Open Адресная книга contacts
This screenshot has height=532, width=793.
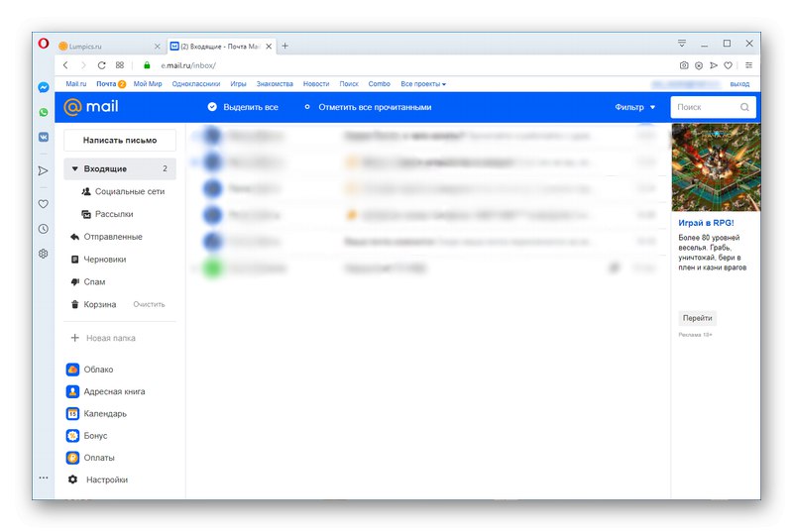point(105,391)
